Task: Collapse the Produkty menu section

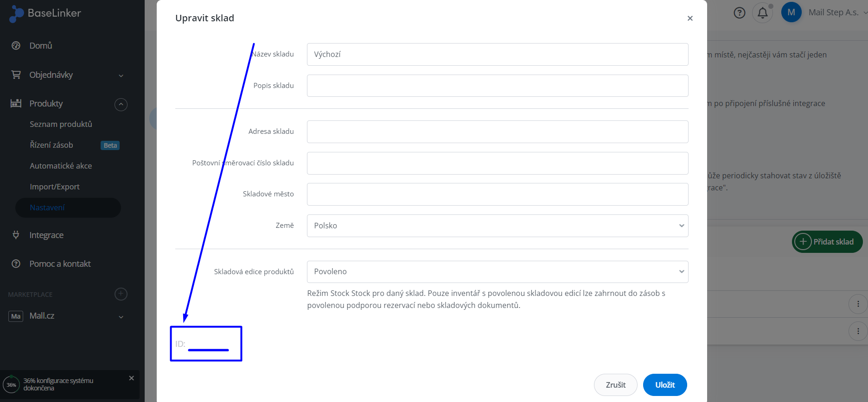Action: (121, 104)
